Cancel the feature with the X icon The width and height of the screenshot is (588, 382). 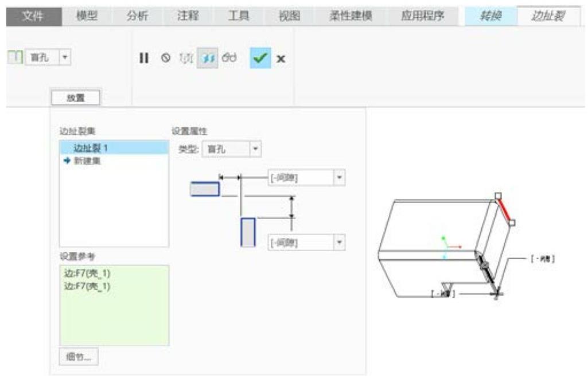tap(281, 58)
